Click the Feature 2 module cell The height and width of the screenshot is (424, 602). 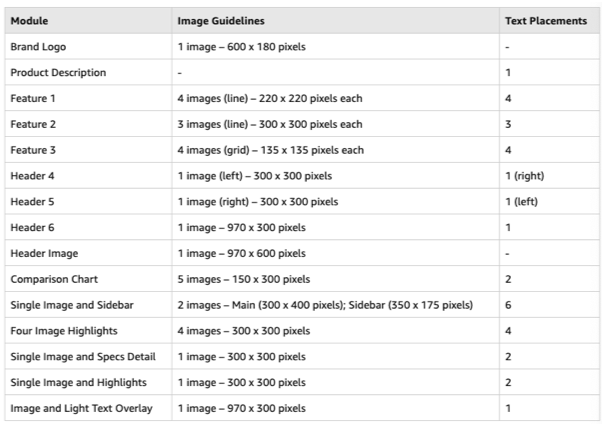coord(88,124)
